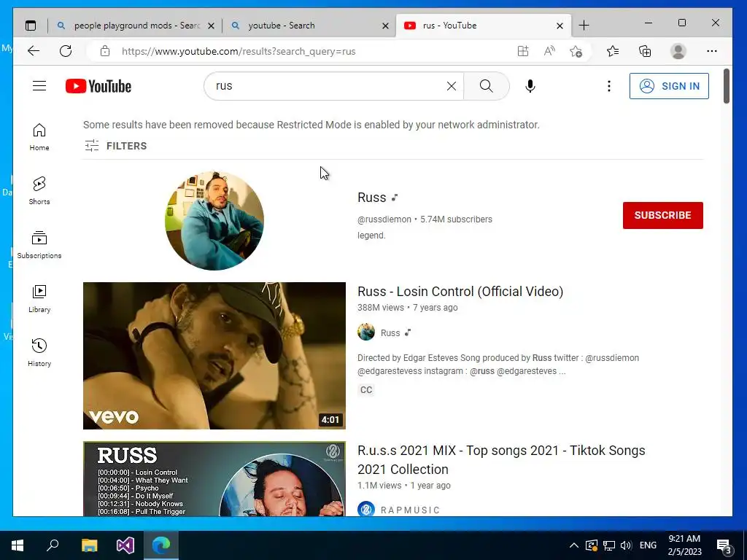The width and height of the screenshot is (747, 560).
Task: Click the browser address bar URL
Action: coord(239,52)
